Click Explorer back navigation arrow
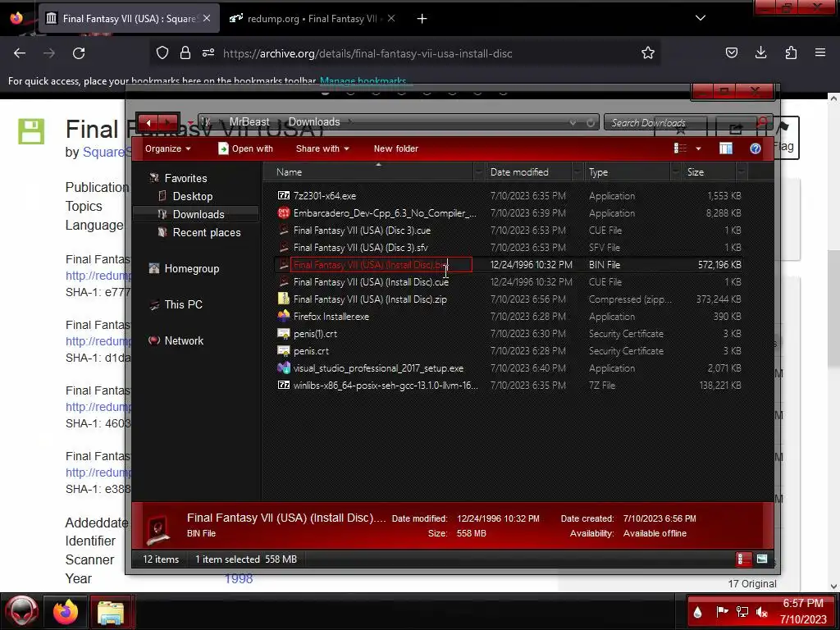840x630 pixels. [148, 123]
